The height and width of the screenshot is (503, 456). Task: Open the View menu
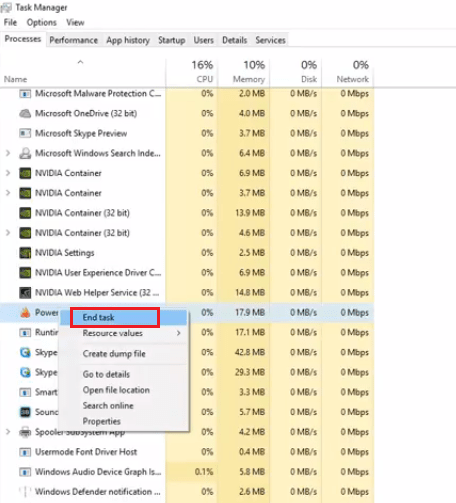tap(75, 22)
